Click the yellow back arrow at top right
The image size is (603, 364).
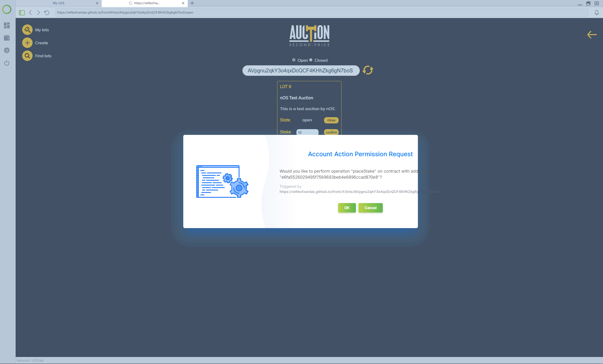592,34
